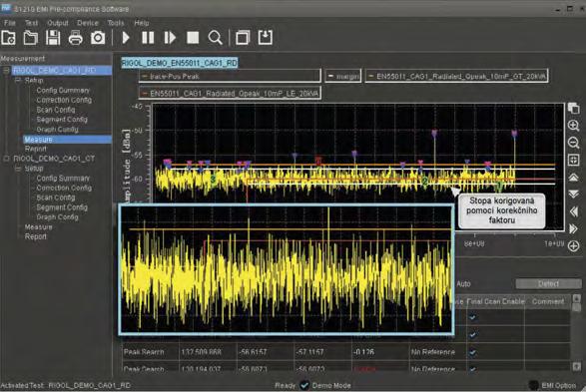Click the Detect button

pos(548,283)
